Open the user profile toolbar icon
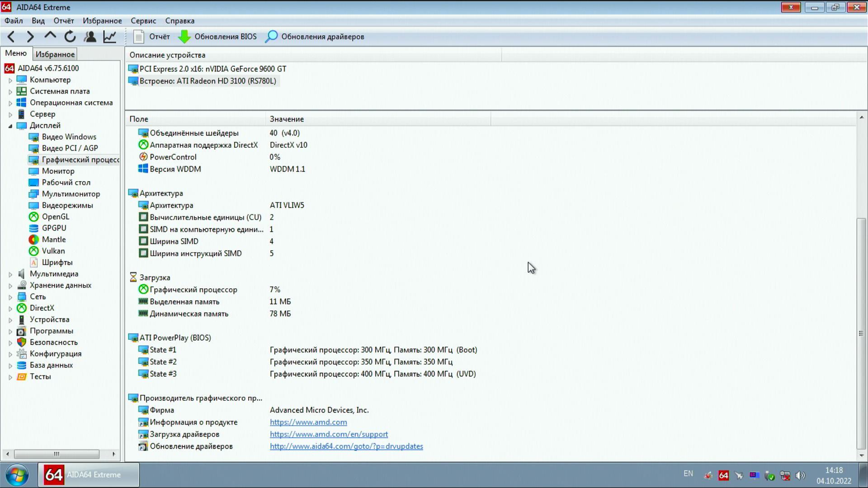 tap(90, 37)
